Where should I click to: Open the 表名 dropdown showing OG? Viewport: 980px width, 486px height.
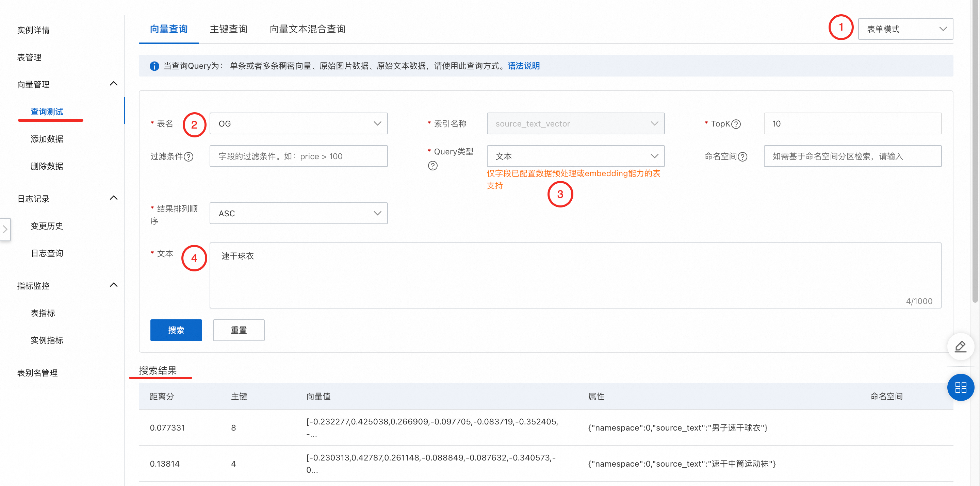click(x=298, y=123)
